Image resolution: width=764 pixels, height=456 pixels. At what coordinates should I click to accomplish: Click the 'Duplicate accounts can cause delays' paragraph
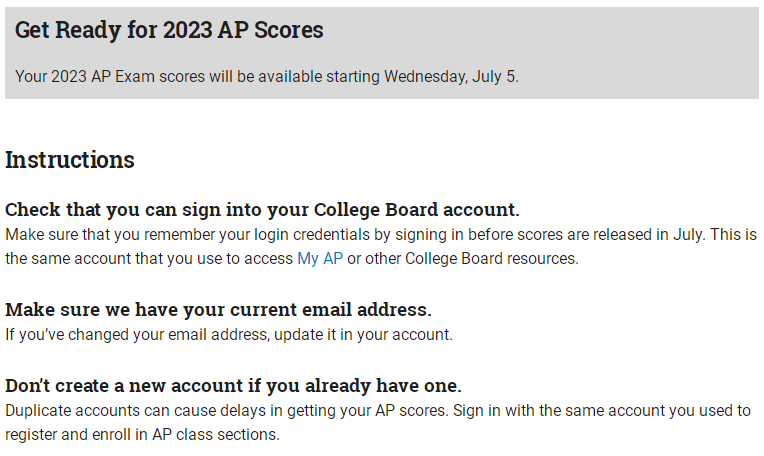378,422
